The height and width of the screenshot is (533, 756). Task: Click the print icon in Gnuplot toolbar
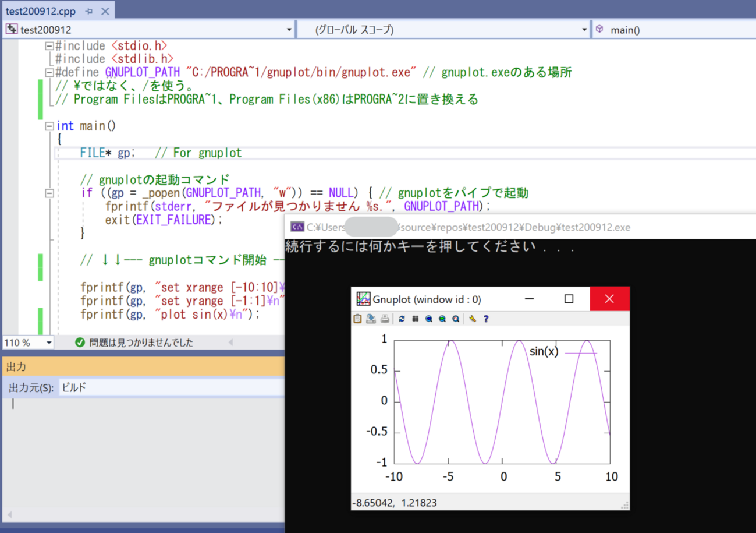pos(385,319)
